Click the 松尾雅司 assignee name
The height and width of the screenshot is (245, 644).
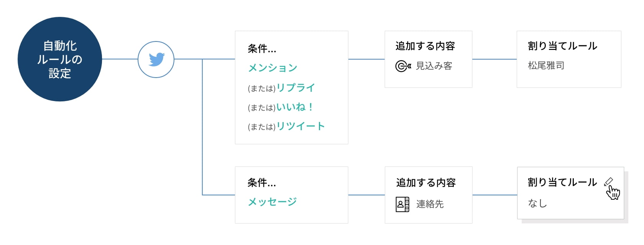coord(546,66)
